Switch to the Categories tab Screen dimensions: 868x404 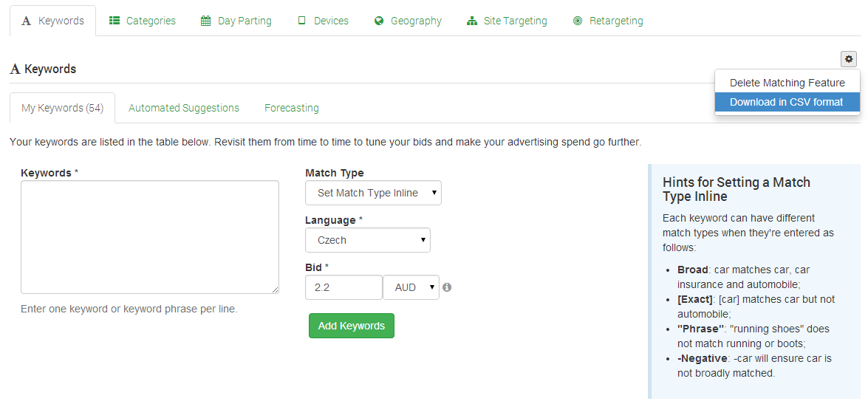143,21
